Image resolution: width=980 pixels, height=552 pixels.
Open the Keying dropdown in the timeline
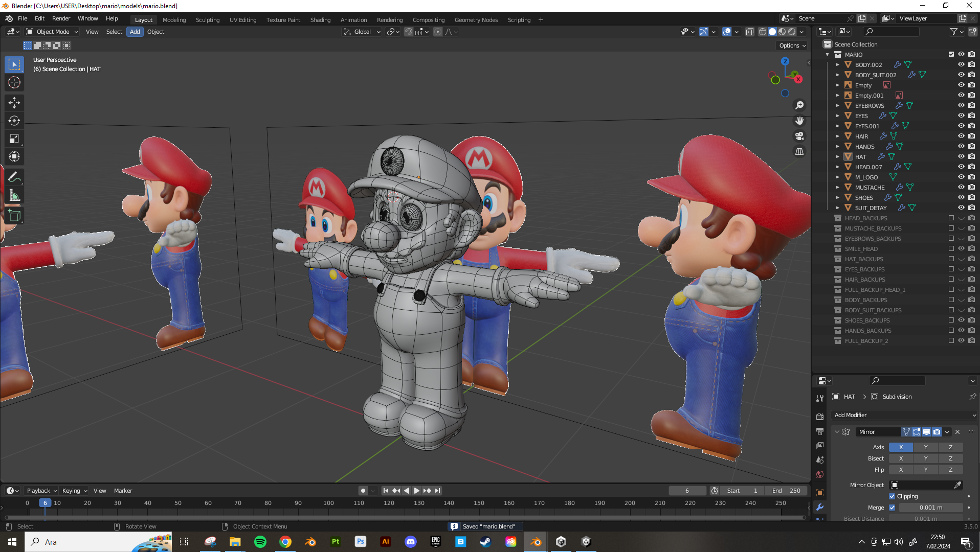tap(75, 491)
